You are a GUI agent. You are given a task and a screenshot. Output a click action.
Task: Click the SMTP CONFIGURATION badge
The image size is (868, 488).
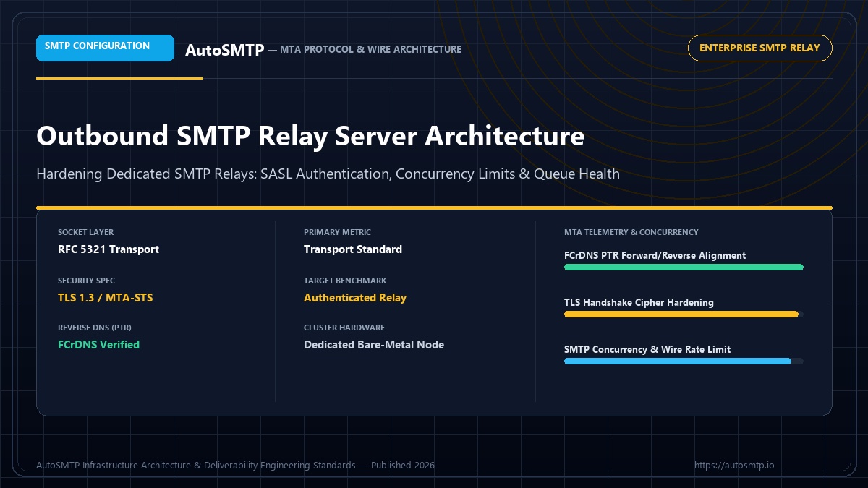(105, 48)
